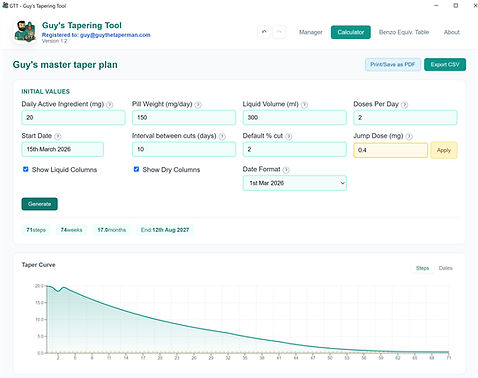Click Interval between cuts input
Image resolution: width=478 pixels, height=378 pixels.
point(184,149)
